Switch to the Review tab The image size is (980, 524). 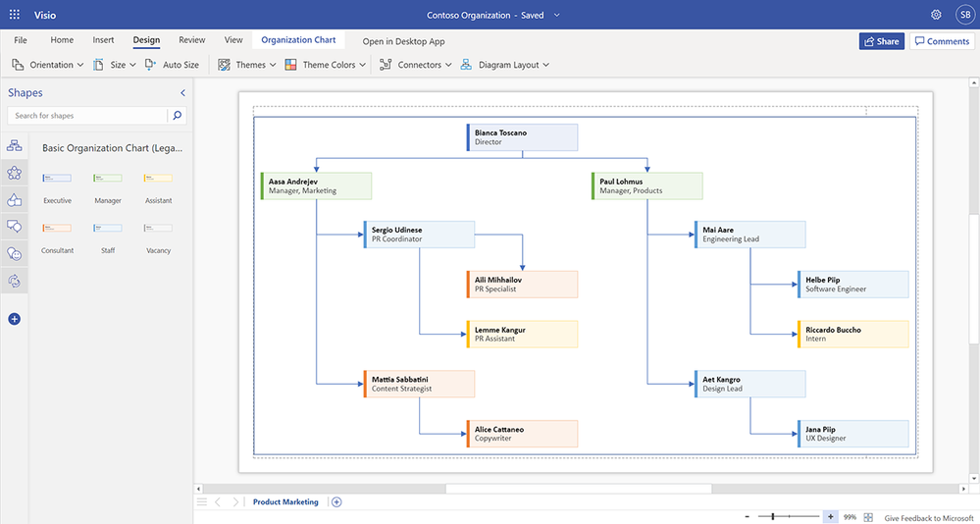click(192, 40)
